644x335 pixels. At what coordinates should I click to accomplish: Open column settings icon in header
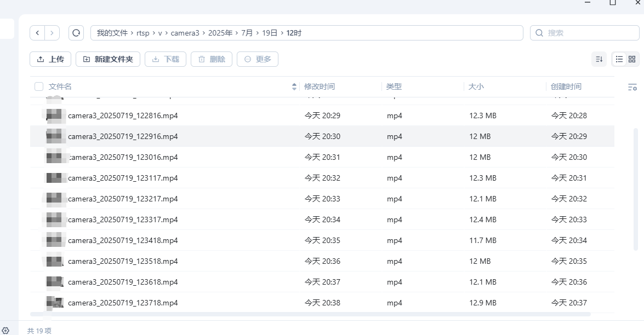click(x=632, y=87)
